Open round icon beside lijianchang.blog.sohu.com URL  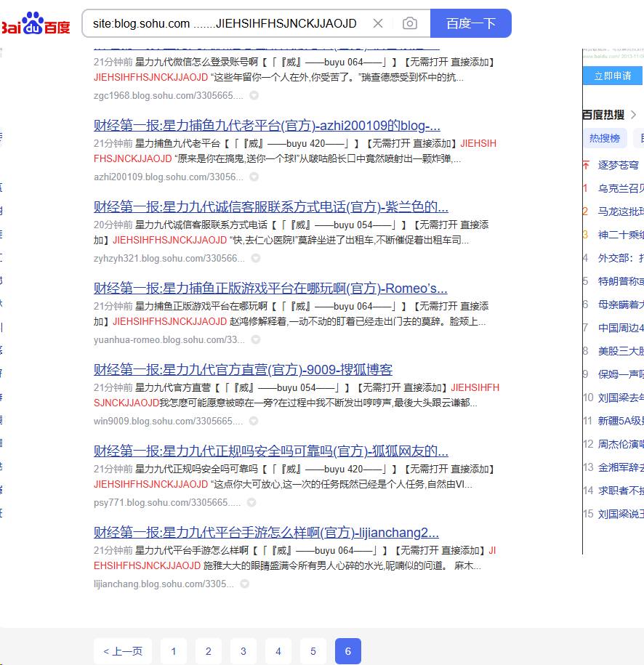click(244, 584)
